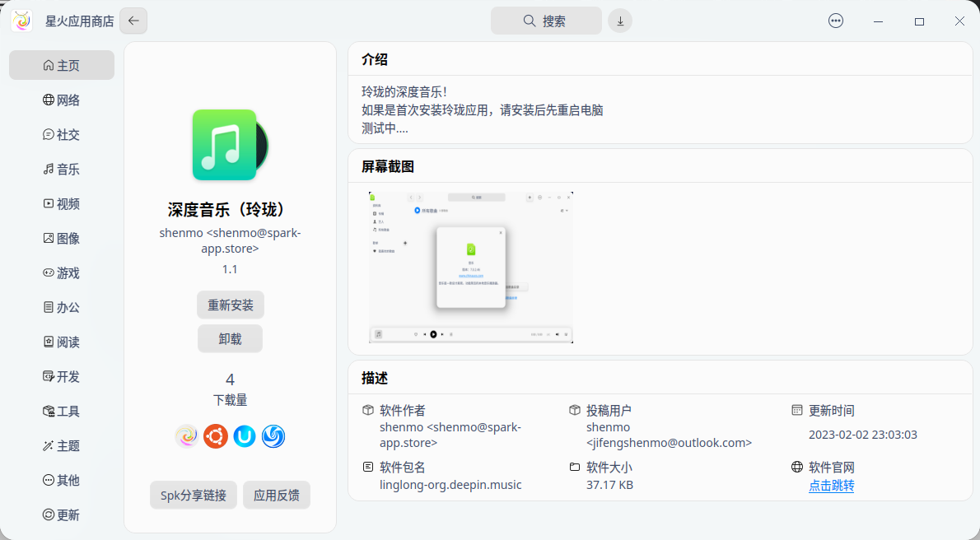Open the 网络 category

[61, 100]
